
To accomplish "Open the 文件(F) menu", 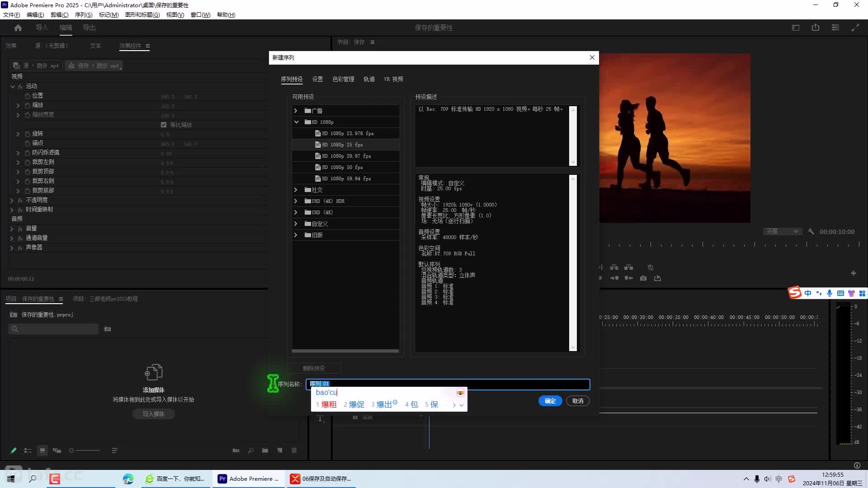I will pyautogui.click(x=12, y=14).
